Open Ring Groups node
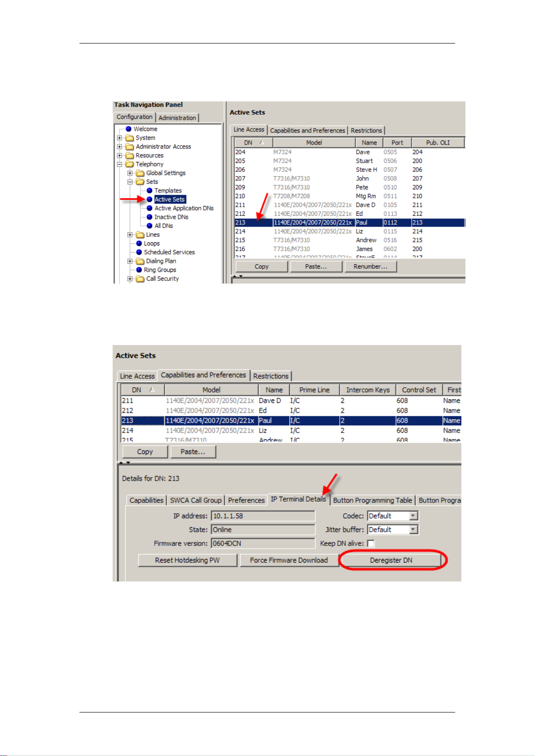The height and width of the screenshot is (756, 535). (160, 270)
